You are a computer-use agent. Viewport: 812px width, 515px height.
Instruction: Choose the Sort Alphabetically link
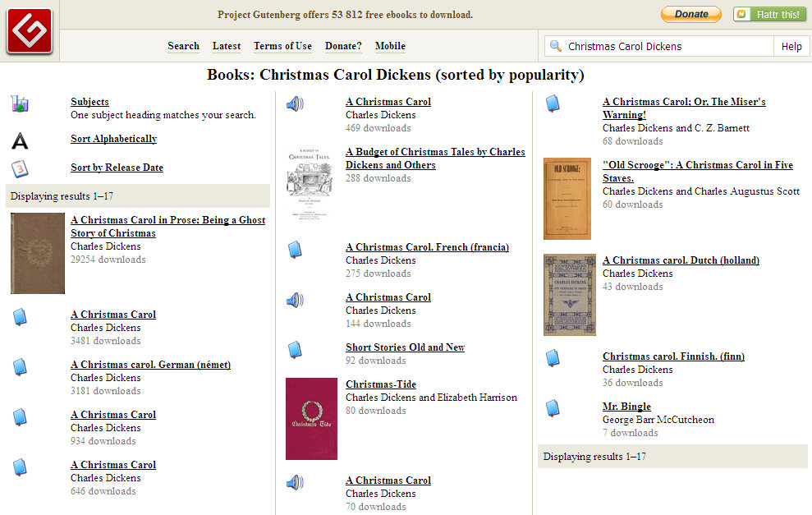pos(113,139)
